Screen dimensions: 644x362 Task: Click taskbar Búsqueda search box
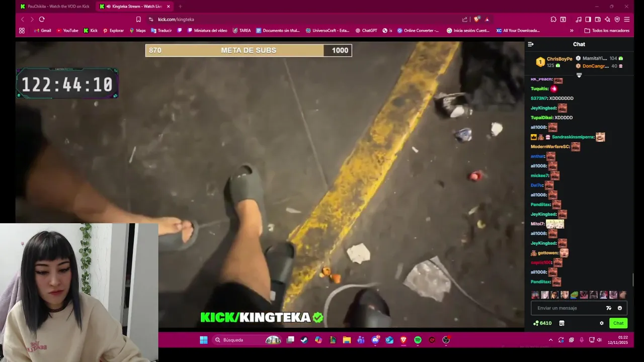point(248,340)
